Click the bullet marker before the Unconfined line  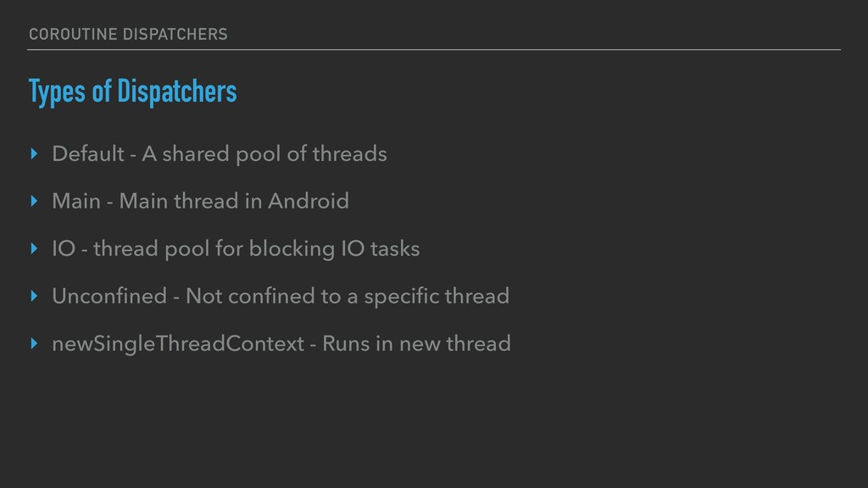pos(34,297)
